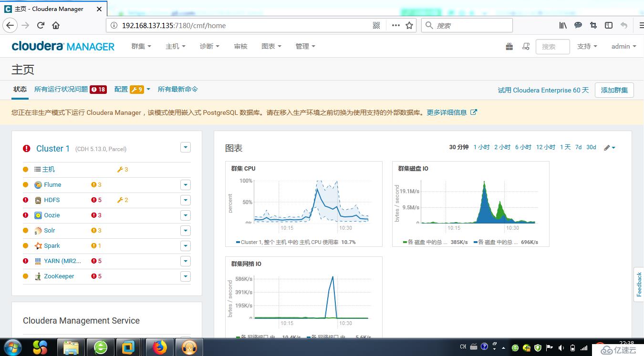Open the 审核 page

[x=240, y=46]
